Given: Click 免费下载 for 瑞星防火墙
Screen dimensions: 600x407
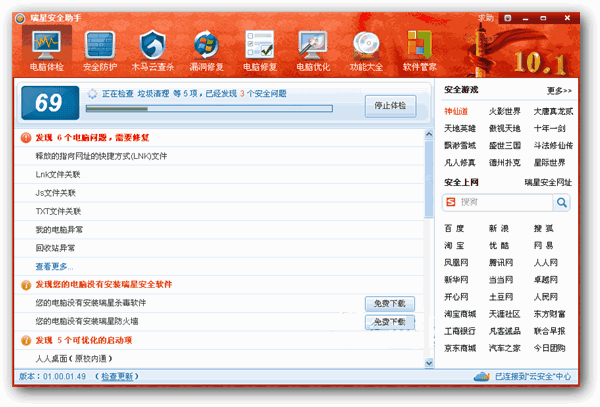Looking at the screenshot, I should (390, 322).
